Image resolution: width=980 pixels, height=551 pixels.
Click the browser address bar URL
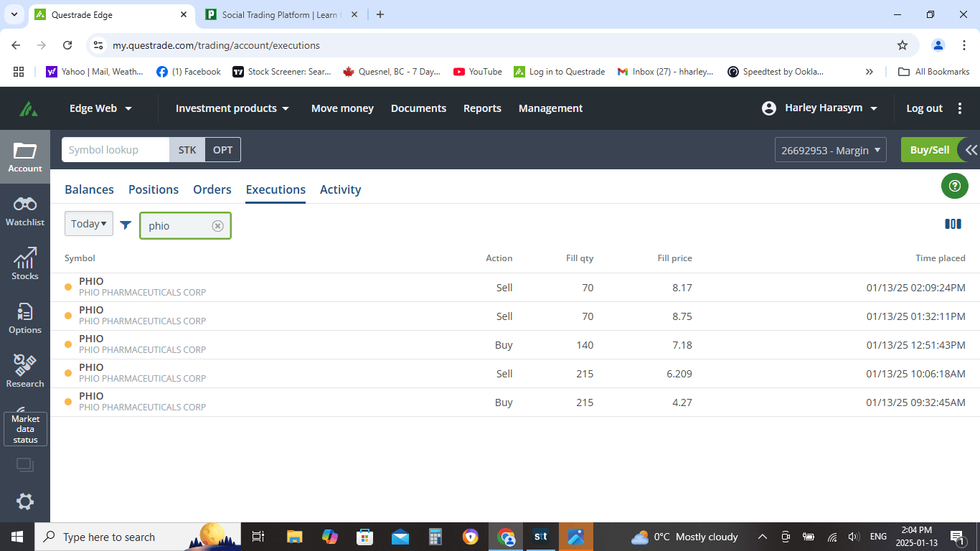(x=216, y=45)
